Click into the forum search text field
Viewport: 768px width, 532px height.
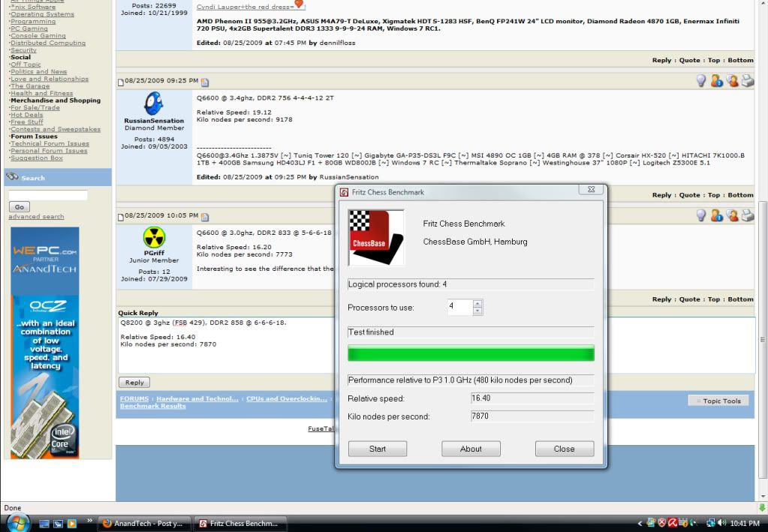48,195
